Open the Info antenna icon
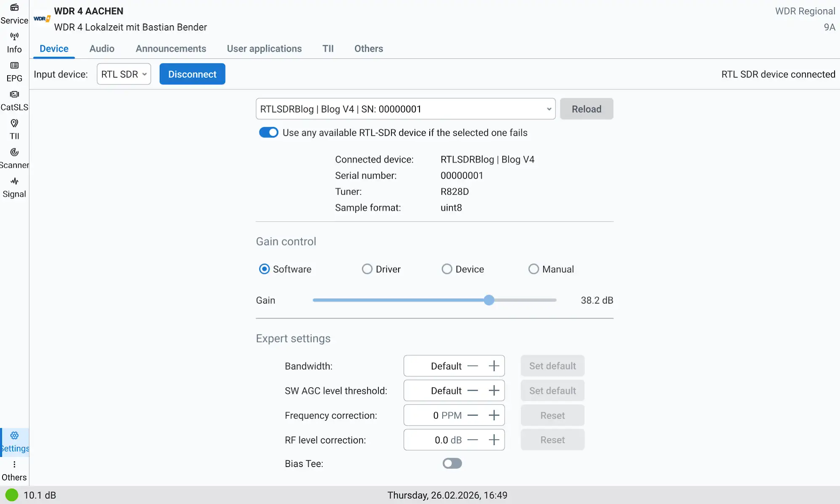The image size is (840, 504). (14, 37)
